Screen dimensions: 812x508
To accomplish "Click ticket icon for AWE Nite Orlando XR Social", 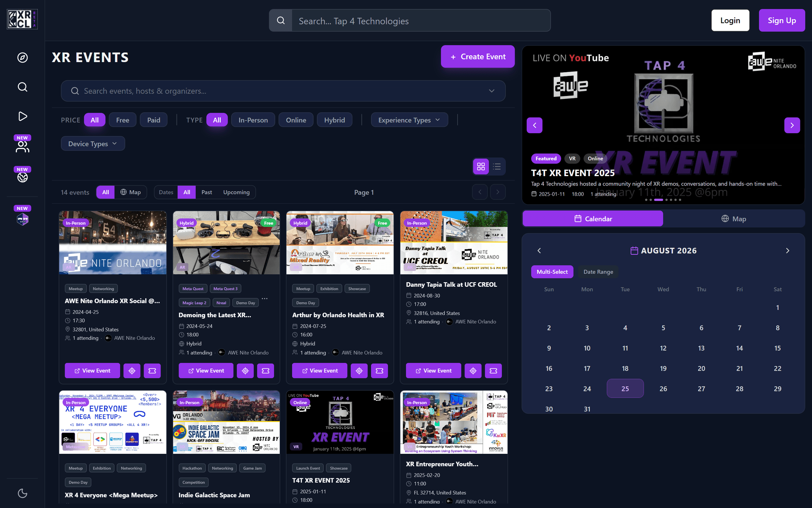I will (x=152, y=371).
